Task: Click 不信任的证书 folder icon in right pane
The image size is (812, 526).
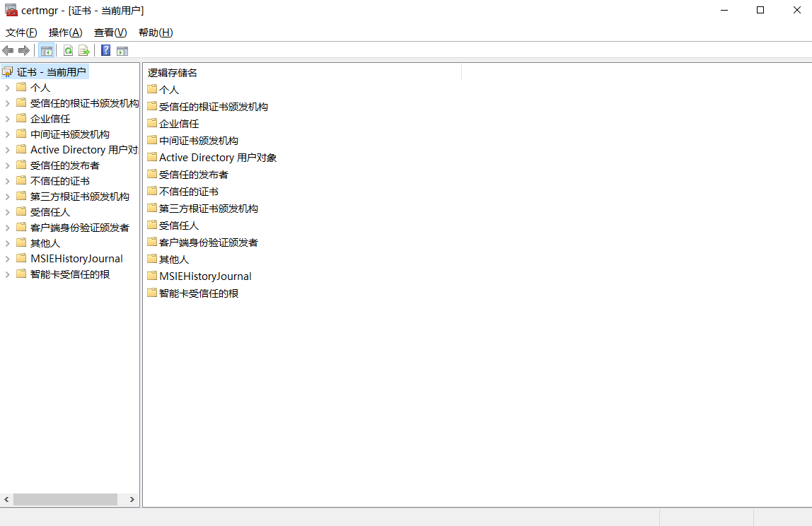Action: click(152, 191)
